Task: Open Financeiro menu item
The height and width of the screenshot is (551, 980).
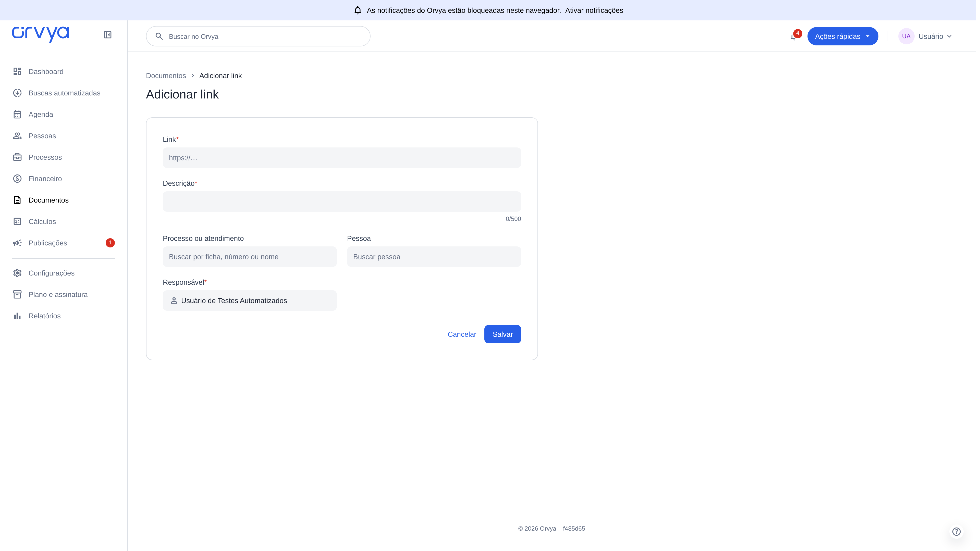Action: pos(64,178)
